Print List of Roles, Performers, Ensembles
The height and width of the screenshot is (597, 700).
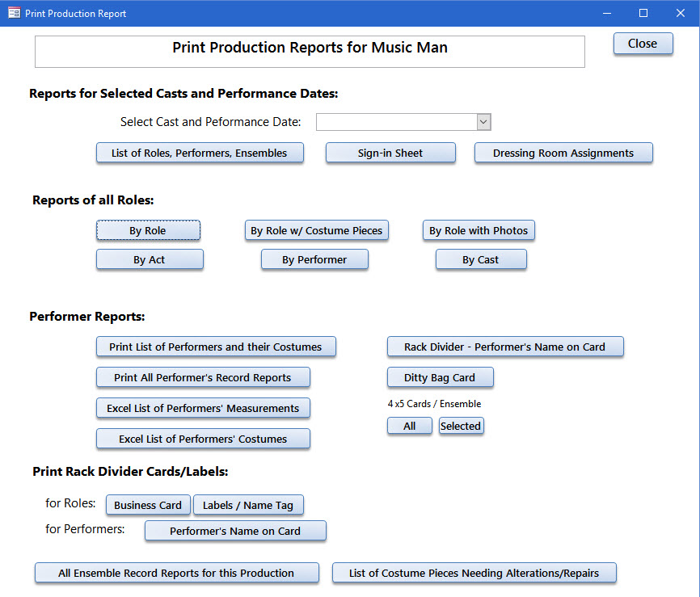pyautogui.click(x=200, y=153)
